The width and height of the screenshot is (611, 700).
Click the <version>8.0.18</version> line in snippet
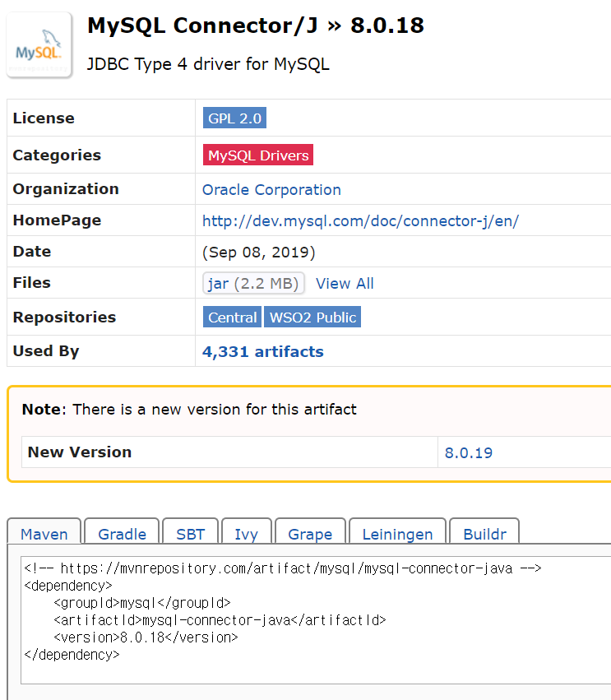pyautogui.click(x=146, y=637)
